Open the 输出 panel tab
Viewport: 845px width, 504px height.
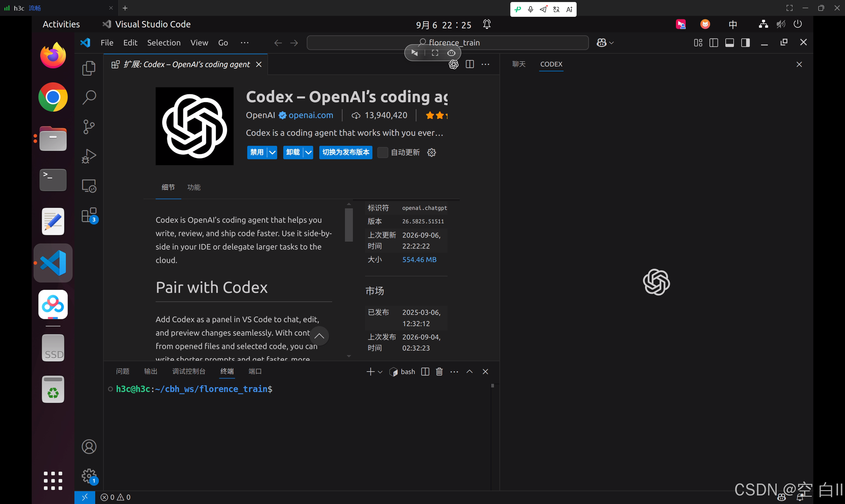click(x=151, y=371)
